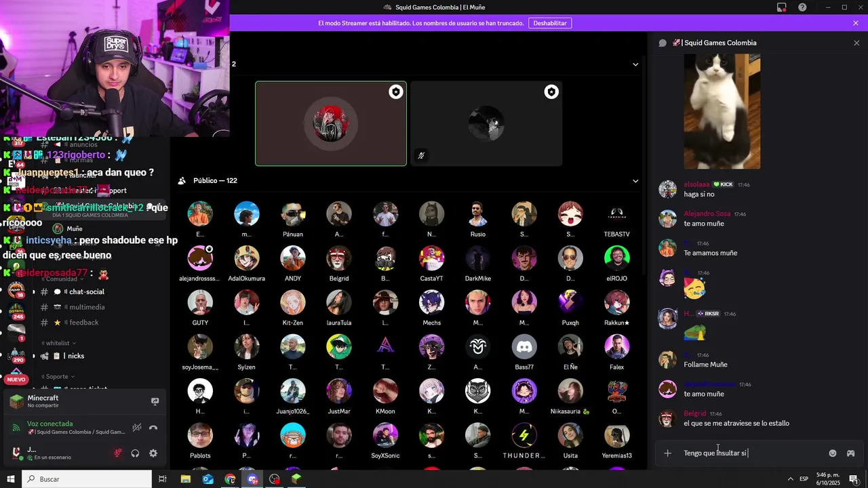Open the apps controller icon in message box
The height and width of the screenshot is (488, 868).
coord(850,453)
